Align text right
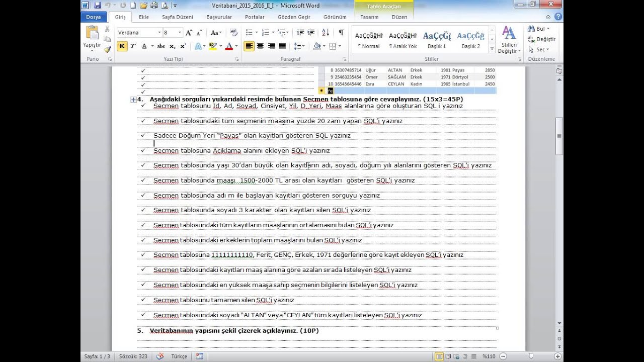Screen dimensions: 644x362 (271, 46)
